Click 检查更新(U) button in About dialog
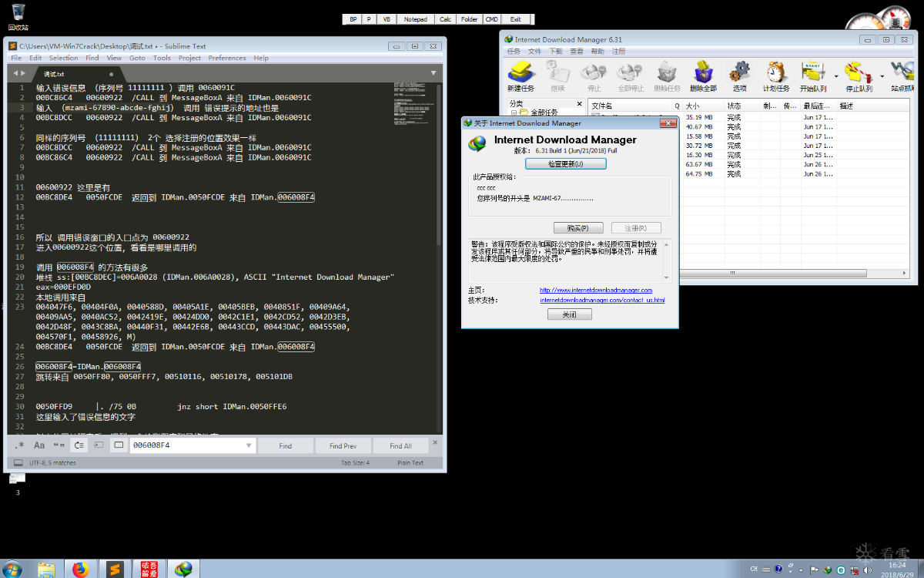This screenshot has width=924, height=578. (566, 163)
